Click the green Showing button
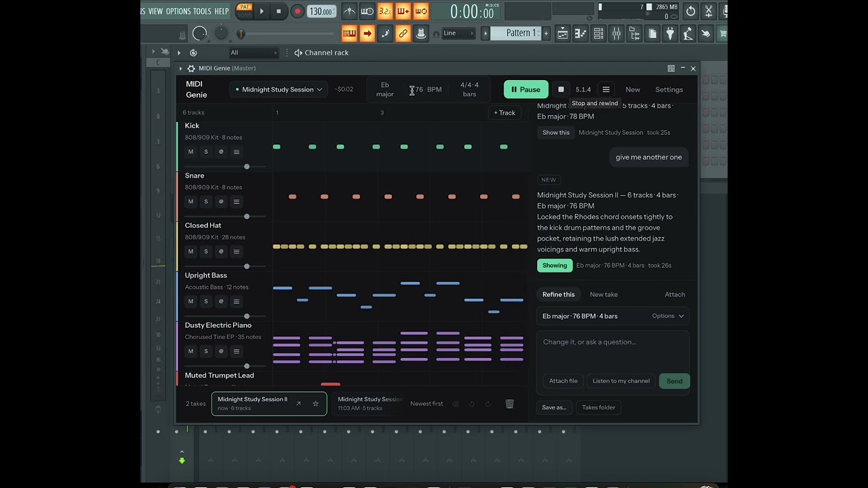The image size is (868, 488). (x=555, y=266)
